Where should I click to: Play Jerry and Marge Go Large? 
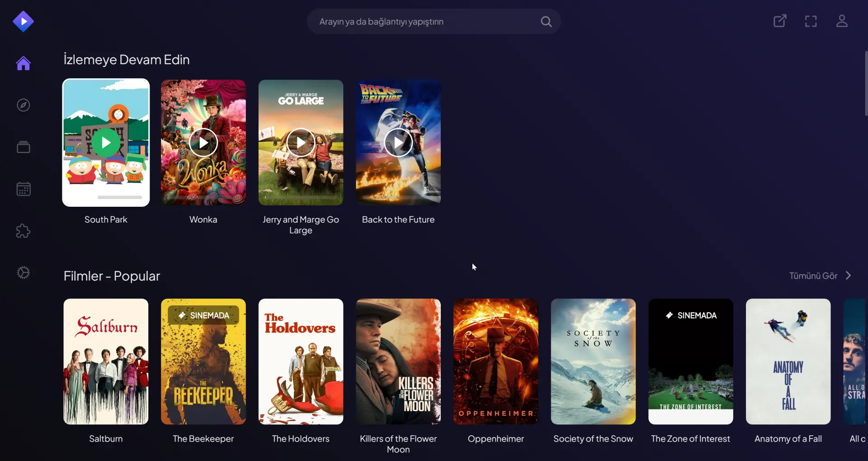click(301, 143)
